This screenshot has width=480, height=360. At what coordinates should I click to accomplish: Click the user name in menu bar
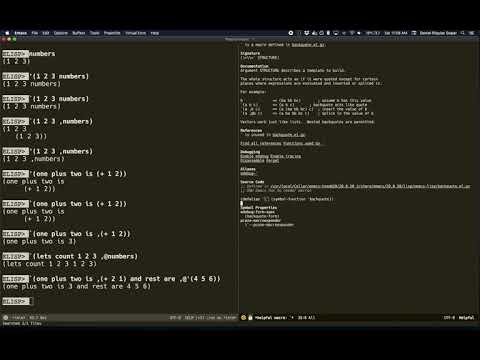(x=438, y=33)
